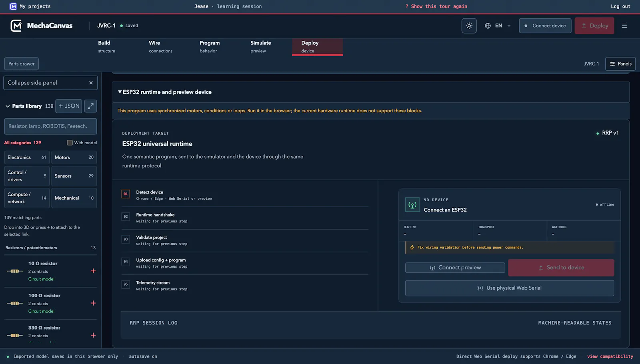Filter by Compute / network category
Screen dimensions: 640x364
(27, 198)
